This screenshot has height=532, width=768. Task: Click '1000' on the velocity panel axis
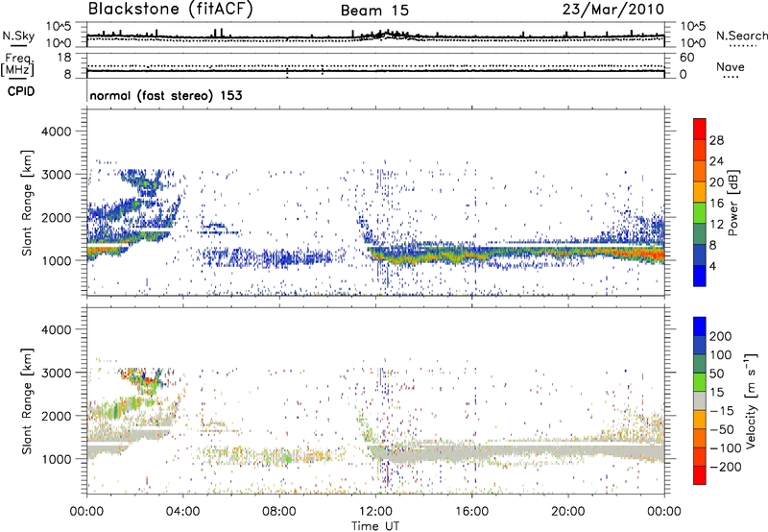coord(56,459)
